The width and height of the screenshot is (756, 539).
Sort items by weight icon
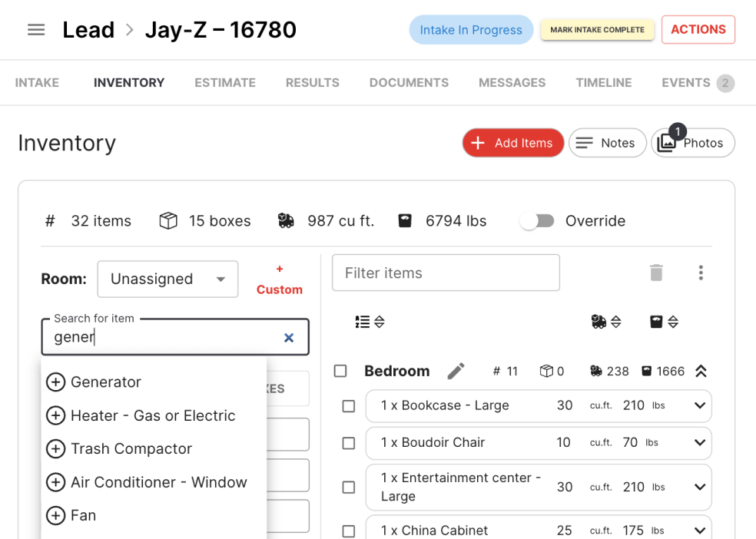pos(665,322)
